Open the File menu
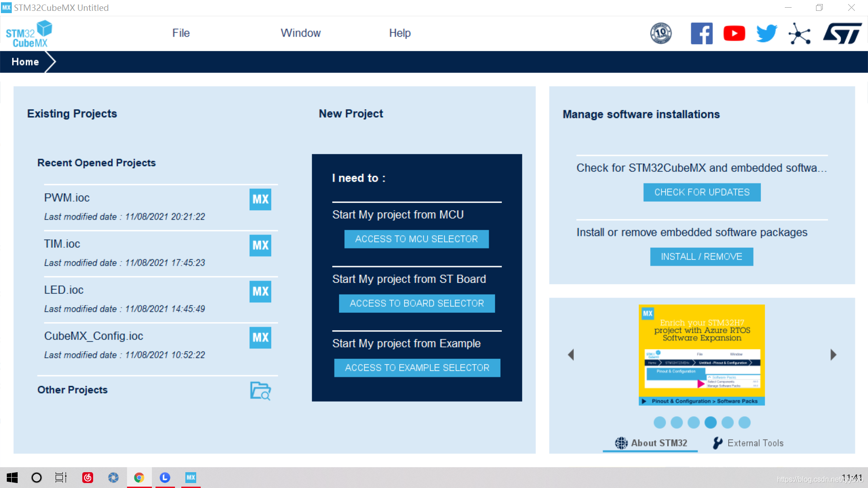Image resolution: width=868 pixels, height=488 pixels. tap(181, 33)
